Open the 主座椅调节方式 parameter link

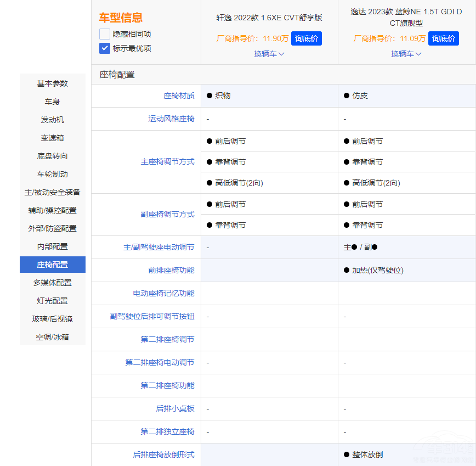pyautogui.click(x=167, y=162)
